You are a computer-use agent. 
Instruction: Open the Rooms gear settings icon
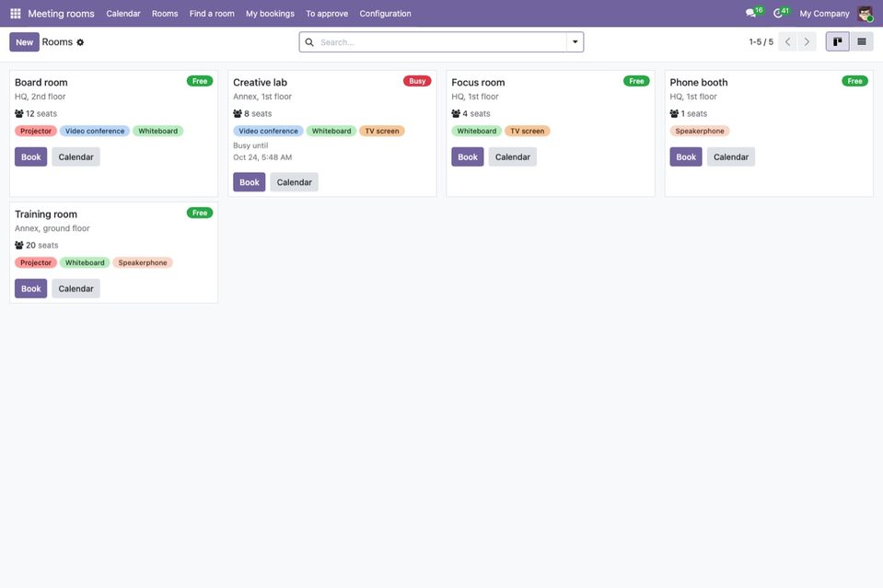point(80,42)
